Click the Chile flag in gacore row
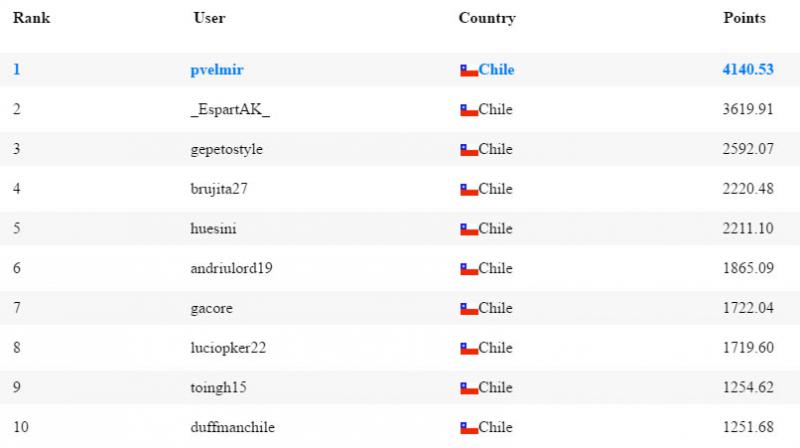Viewport: 800px width, 448px height. tap(469, 309)
